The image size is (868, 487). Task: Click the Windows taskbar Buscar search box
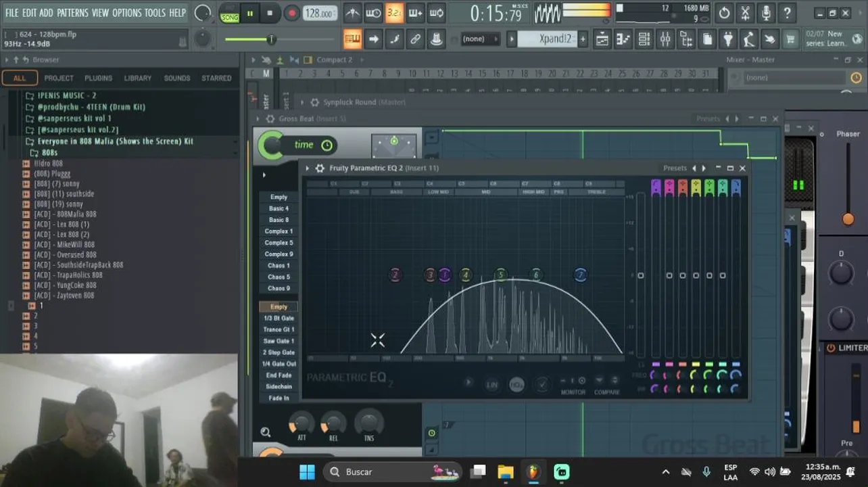[392, 471]
